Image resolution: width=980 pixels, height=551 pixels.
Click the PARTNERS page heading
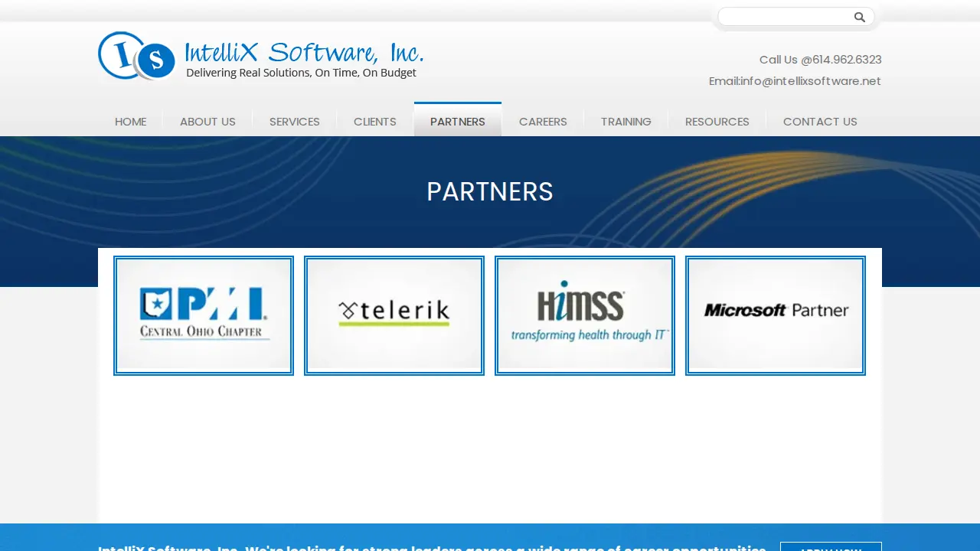490,191
